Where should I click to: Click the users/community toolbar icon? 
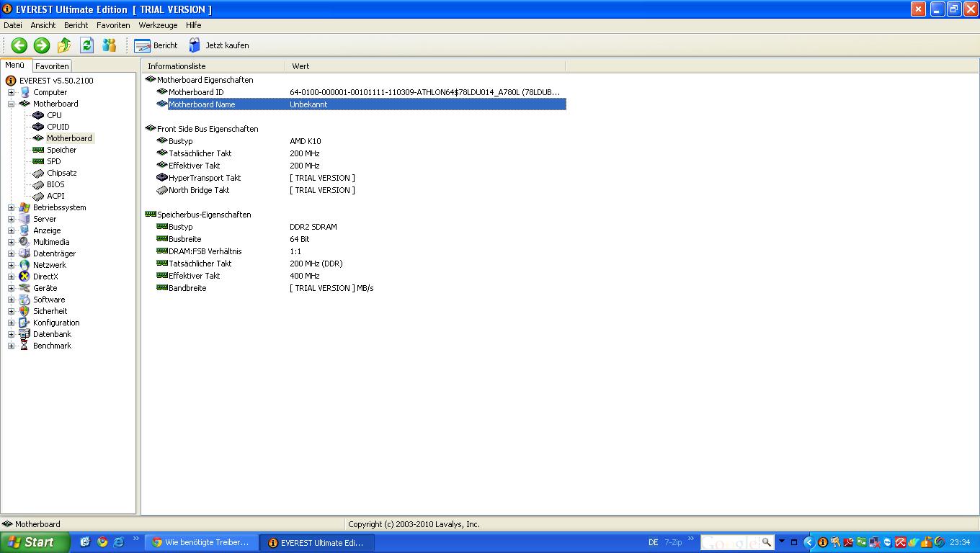(109, 45)
